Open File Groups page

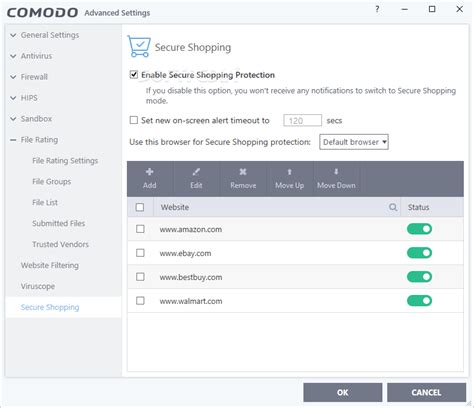coord(52,182)
